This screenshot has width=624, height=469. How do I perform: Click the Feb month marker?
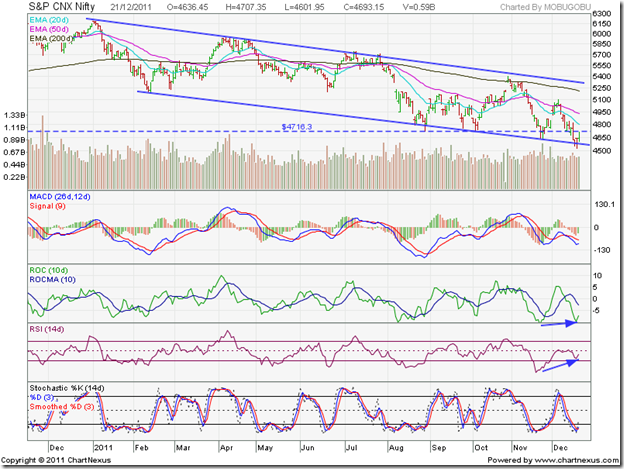(x=141, y=448)
